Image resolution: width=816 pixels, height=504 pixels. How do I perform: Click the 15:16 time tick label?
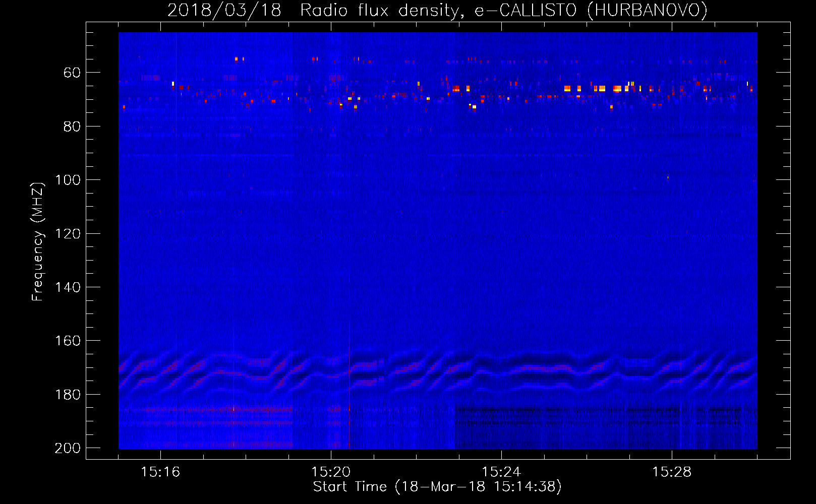pos(160,472)
